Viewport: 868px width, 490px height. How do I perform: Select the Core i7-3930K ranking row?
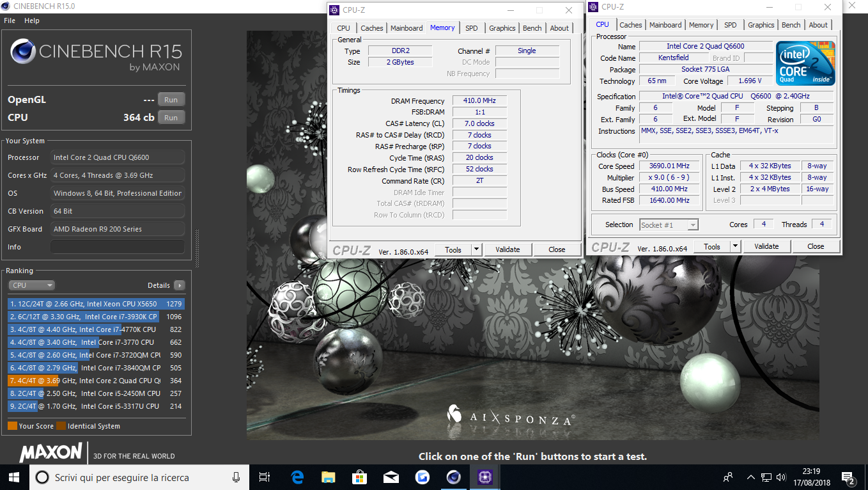click(96, 317)
